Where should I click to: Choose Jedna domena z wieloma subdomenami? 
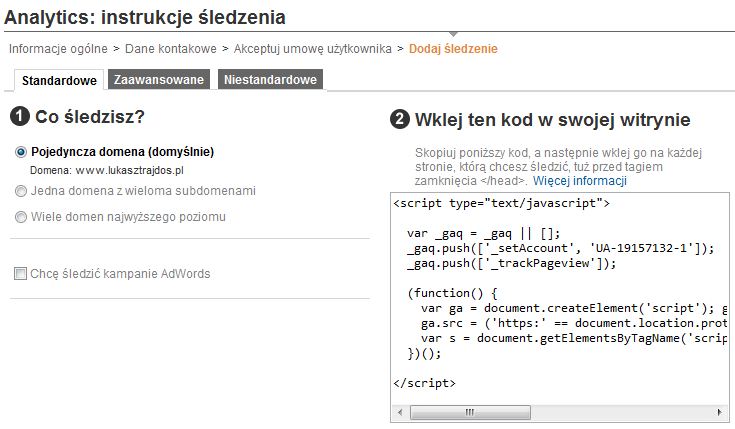(x=21, y=191)
